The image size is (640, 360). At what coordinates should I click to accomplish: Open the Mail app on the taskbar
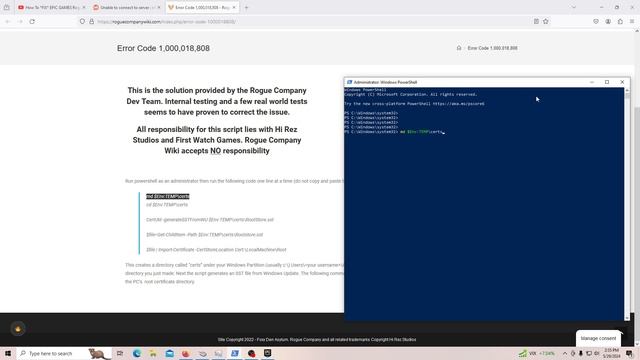[169, 353]
